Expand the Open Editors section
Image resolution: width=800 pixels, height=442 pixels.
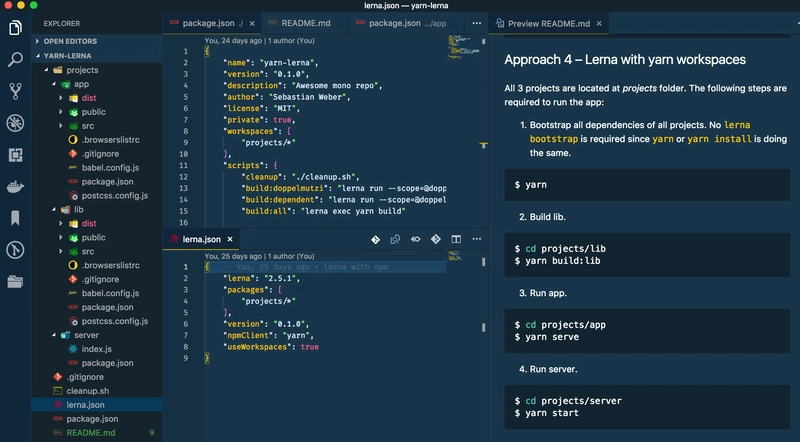click(69, 41)
